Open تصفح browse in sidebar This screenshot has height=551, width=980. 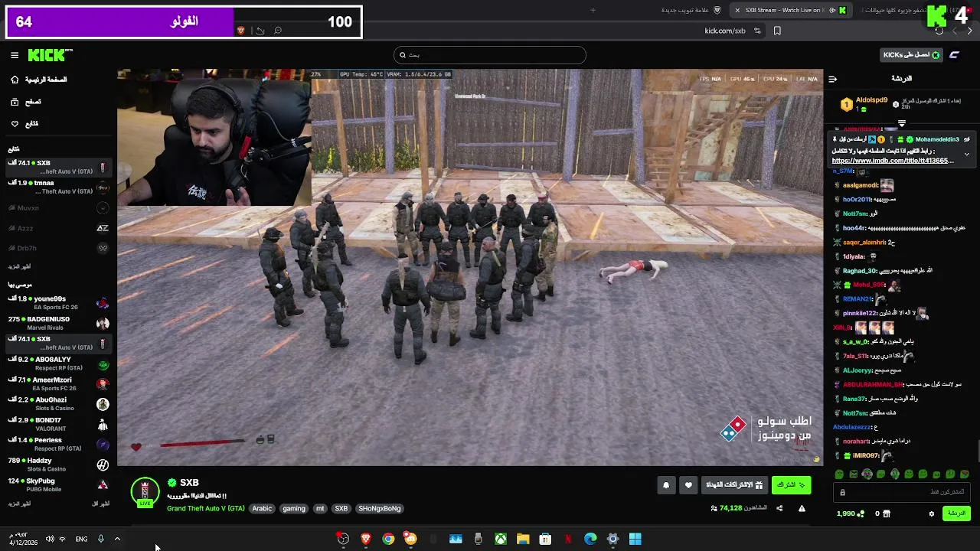pos(26,102)
